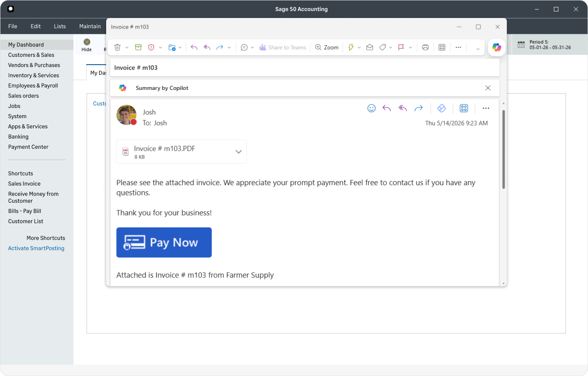Close the Summary by Copilot bar
Viewport: 588px width, 376px height.
pyautogui.click(x=488, y=88)
